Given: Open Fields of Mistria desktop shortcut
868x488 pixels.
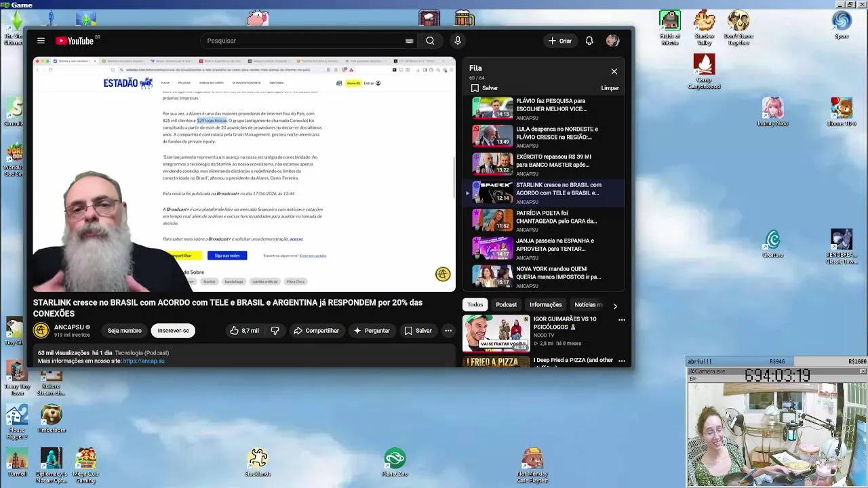Looking at the screenshot, I should (669, 28).
